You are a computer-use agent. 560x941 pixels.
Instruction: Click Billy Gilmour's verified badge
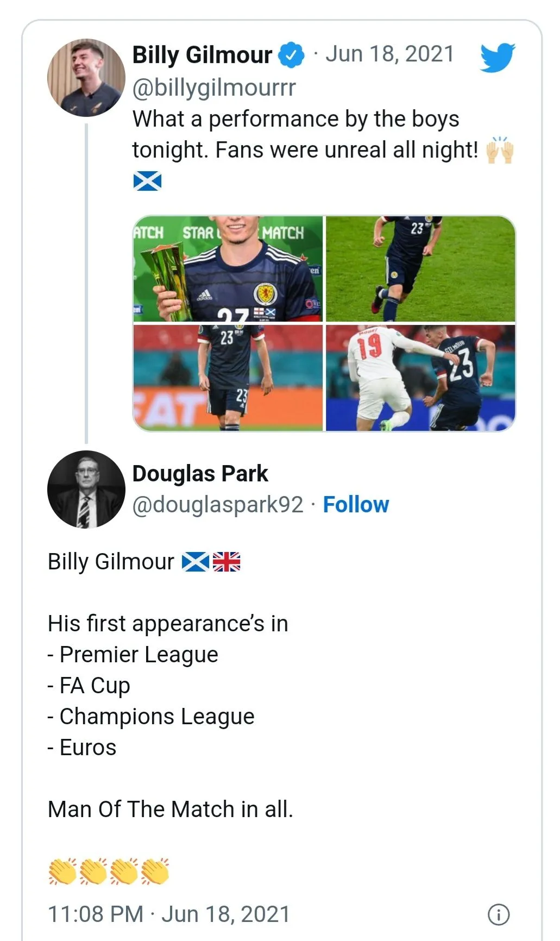click(292, 55)
